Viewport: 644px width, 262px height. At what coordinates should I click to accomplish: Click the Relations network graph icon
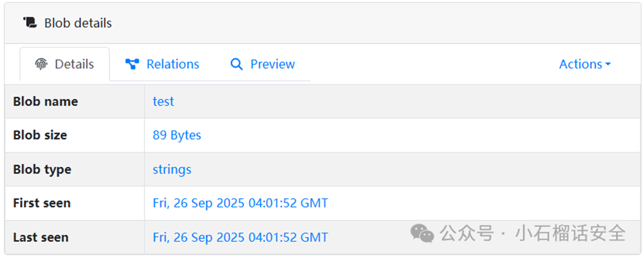[x=132, y=64]
